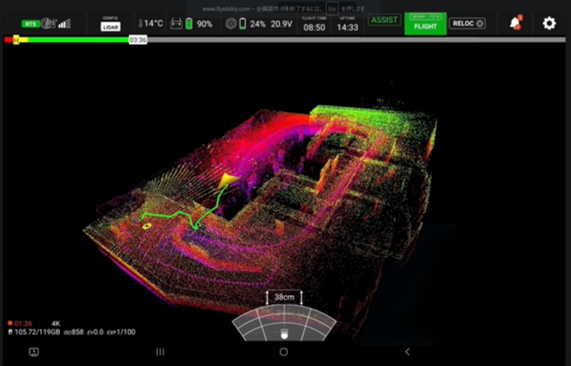Open the notifications bell icon
This screenshot has width=571, height=366.
516,23
